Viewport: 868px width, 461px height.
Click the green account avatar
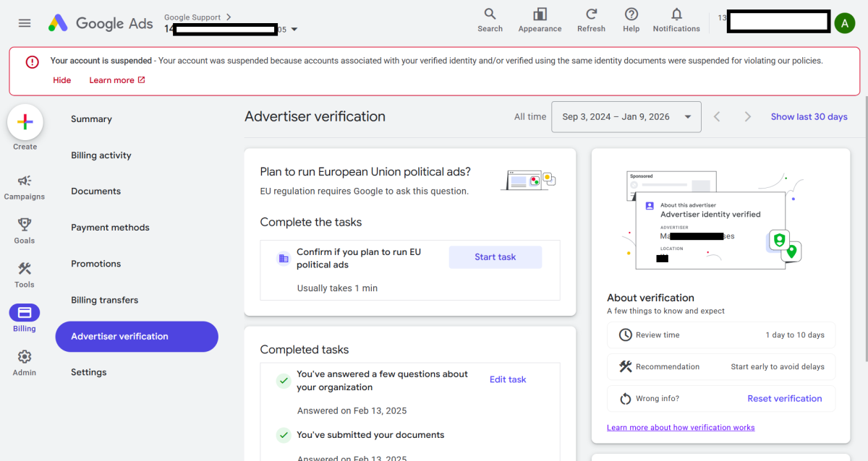844,23
